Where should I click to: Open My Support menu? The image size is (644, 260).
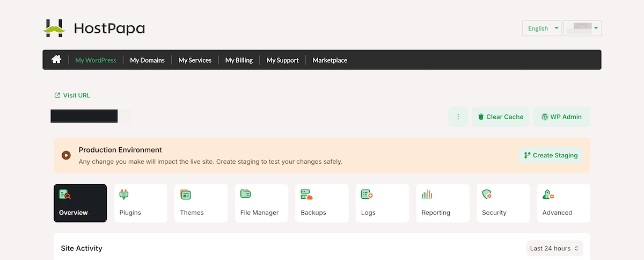coord(282,60)
